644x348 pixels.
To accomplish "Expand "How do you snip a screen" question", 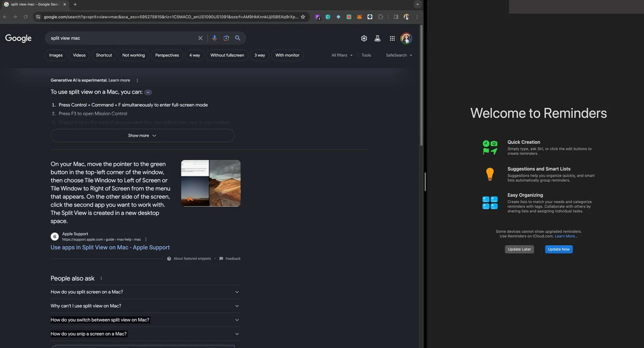I will (x=145, y=334).
